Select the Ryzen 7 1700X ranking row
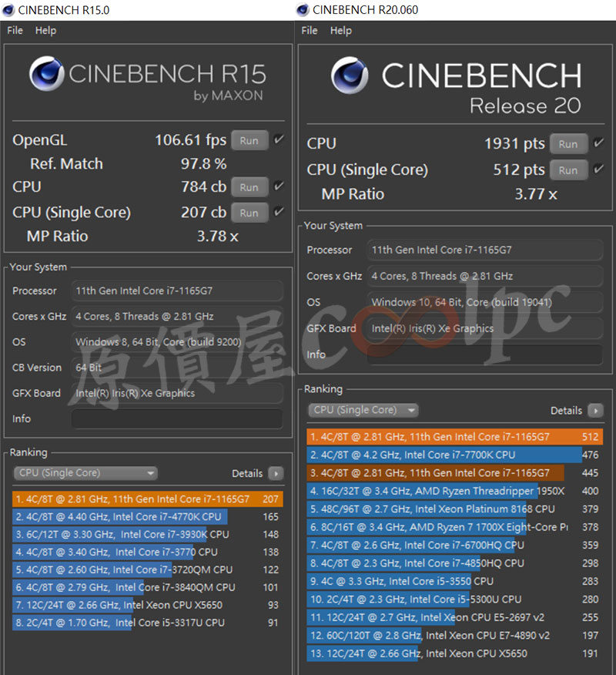 point(455,527)
